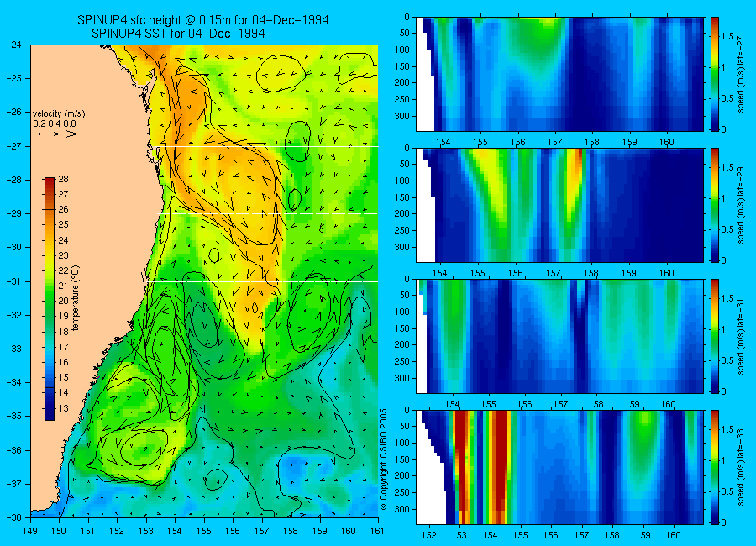The width and height of the screenshot is (756, 546).
Task: Click the speed color bar for lat=-27
Action: pyautogui.click(x=715, y=74)
